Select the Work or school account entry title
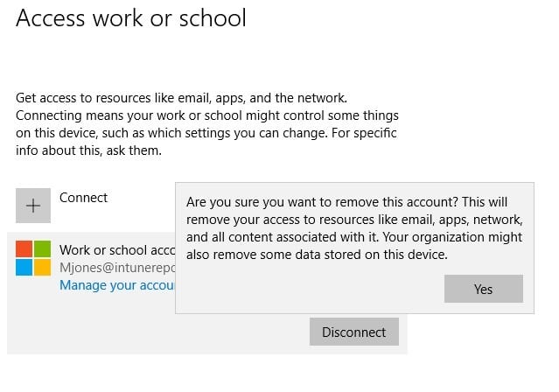The height and width of the screenshot is (392, 559). tap(117, 249)
